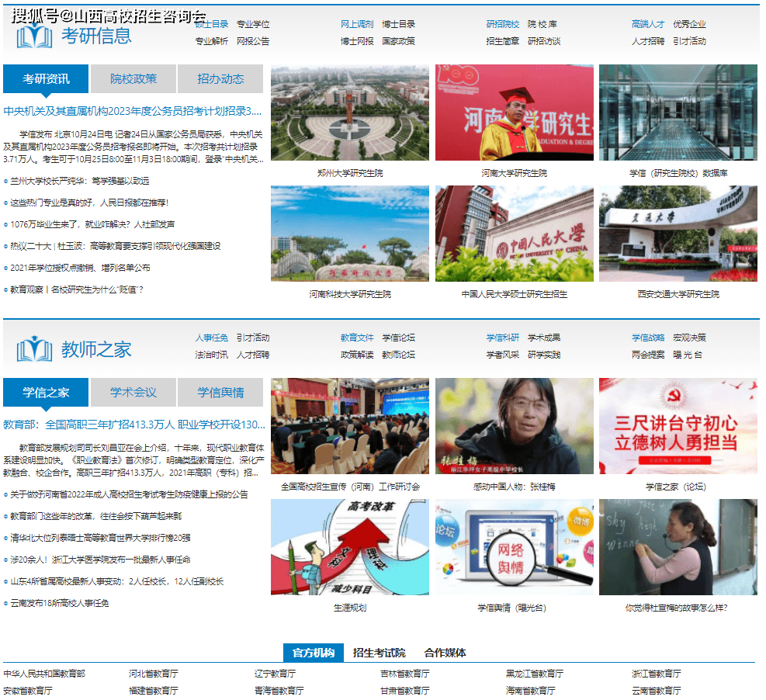The height and width of the screenshot is (700, 766).
Task: Click the 学信论坛 link
Action: (x=399, y=338)
